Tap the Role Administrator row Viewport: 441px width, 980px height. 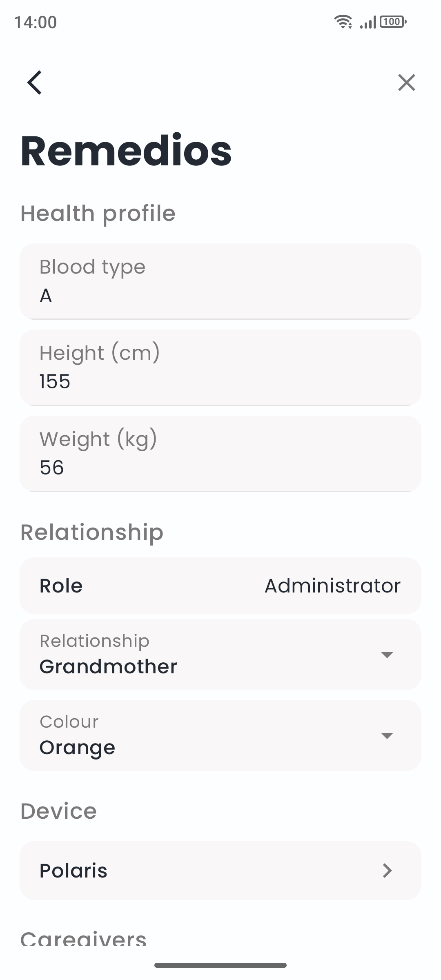point(220,586)
